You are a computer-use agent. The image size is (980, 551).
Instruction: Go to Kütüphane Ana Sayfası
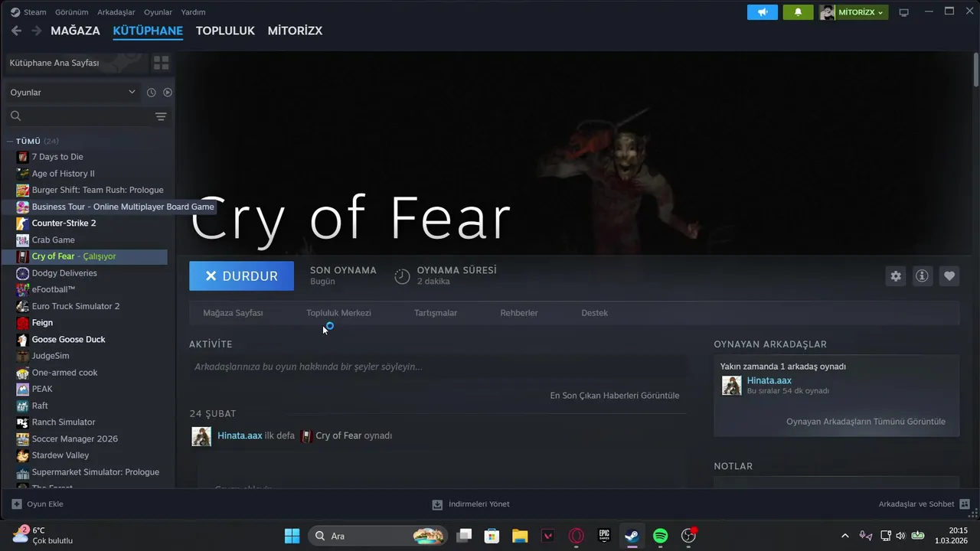click(75, 63)
